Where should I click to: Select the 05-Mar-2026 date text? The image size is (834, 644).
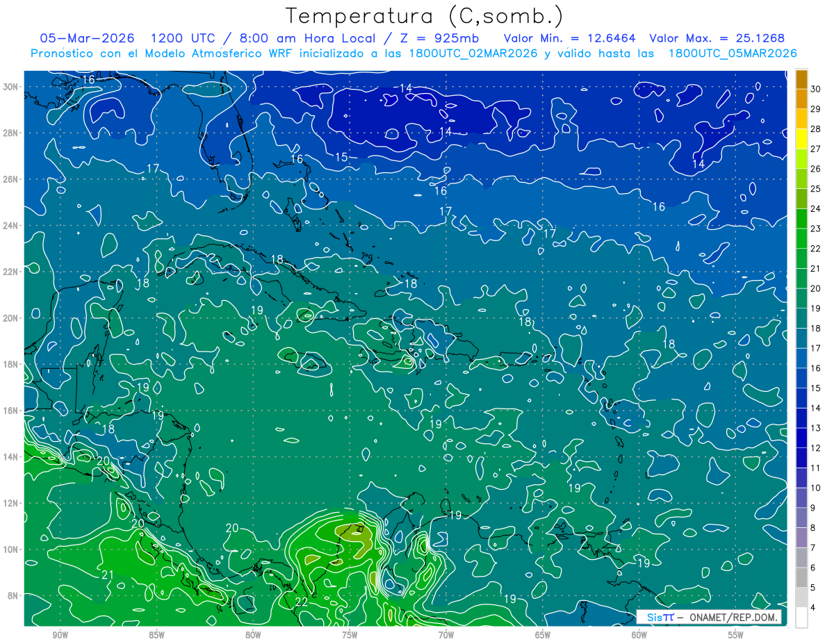click(88, 38)
